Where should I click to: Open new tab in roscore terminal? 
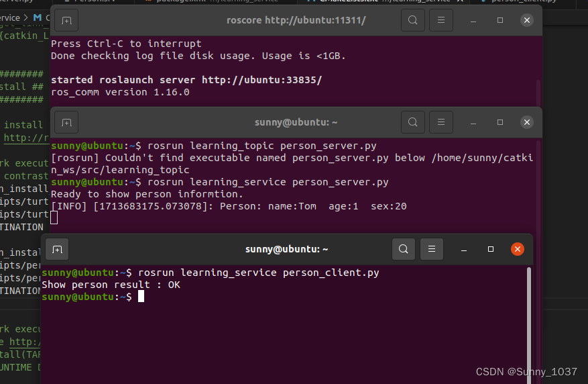click(66, 20)
